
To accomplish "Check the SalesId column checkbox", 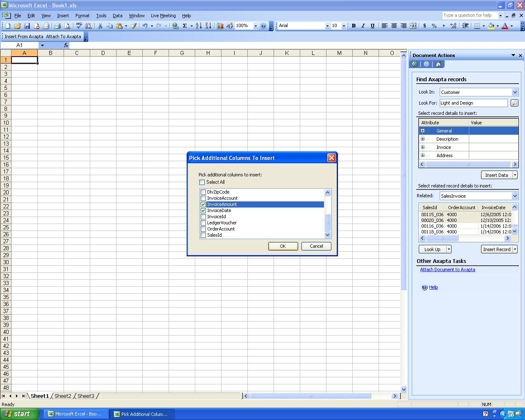I will tap(203, 235).
